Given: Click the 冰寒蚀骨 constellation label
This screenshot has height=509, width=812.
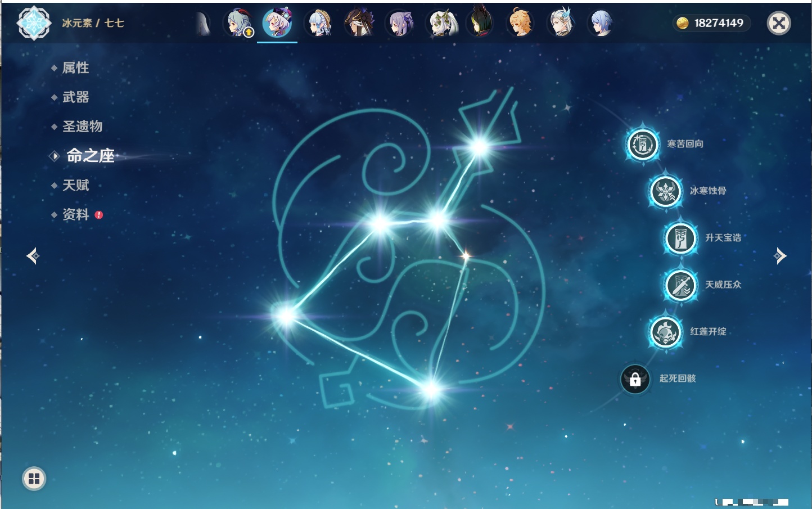Looking at the screenshot, I should [708, 191].
